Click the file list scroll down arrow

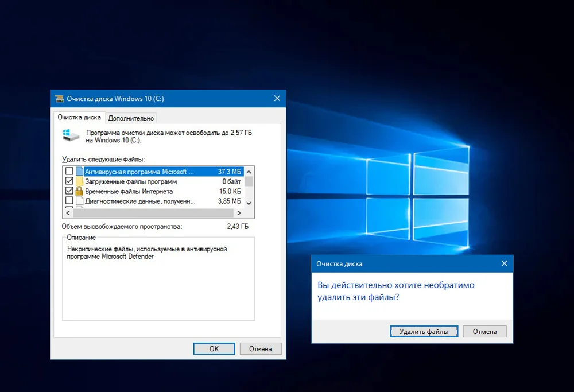249,203
